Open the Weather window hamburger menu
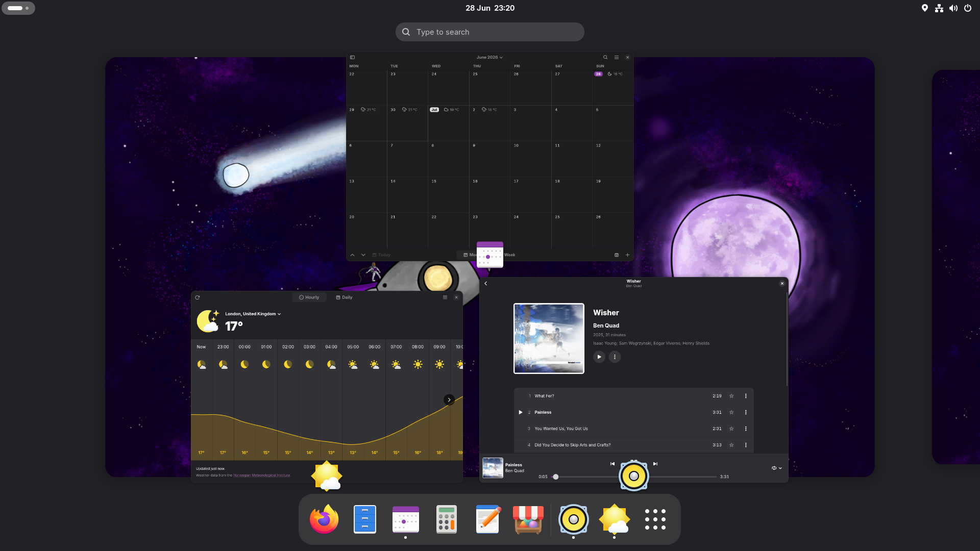 pos(445,297)
